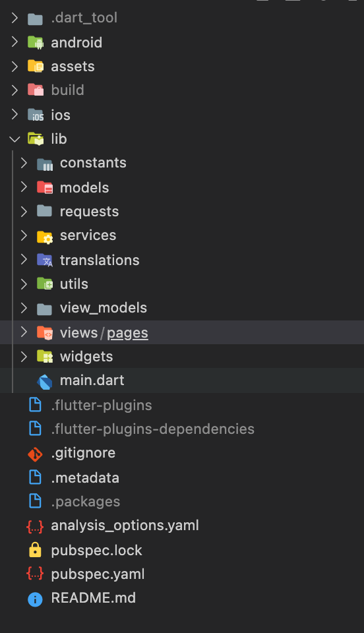The image size is (364, 633).
Task: Expand the .dart_tool folder chevron
Action: [15, 18]
